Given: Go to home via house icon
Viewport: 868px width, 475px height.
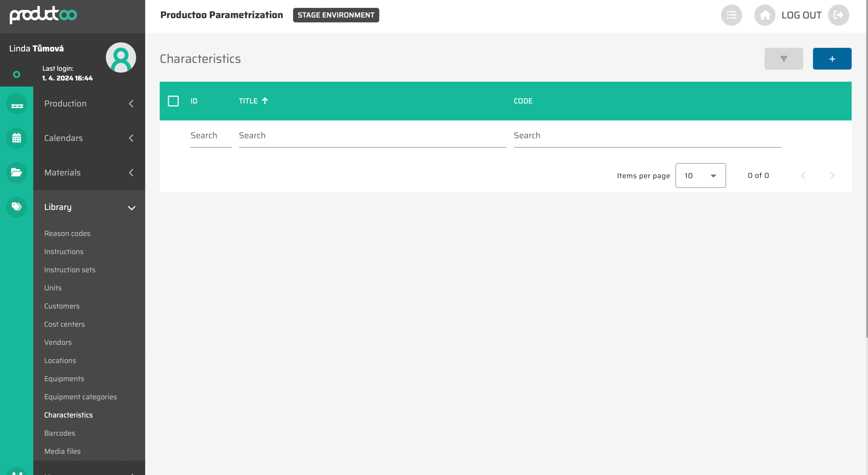Looking at the screenshot, I should coord(765,15).
